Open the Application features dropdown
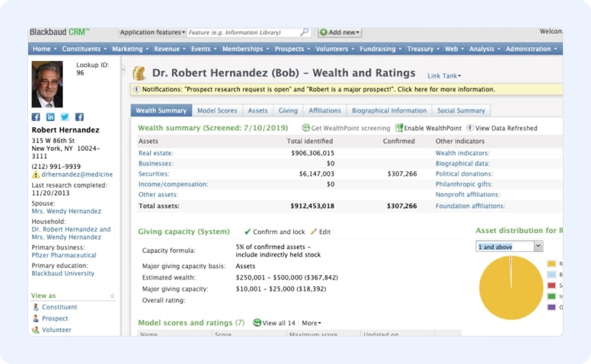Image resolution: width=591 pixels, height=364 pixels. point(152,33)
